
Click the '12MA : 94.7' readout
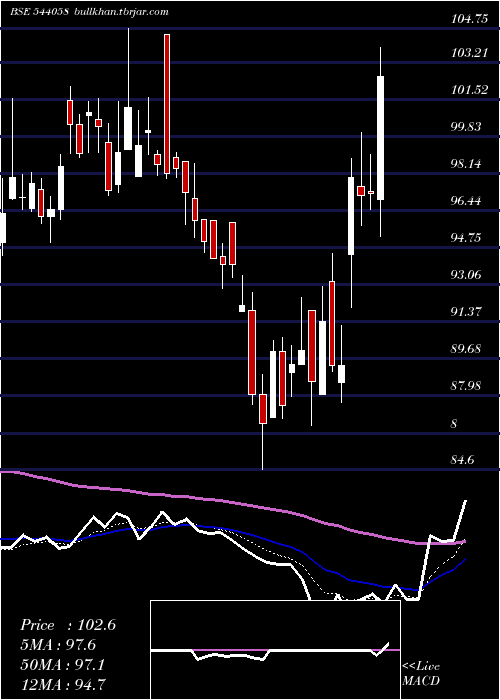point(63,684)
